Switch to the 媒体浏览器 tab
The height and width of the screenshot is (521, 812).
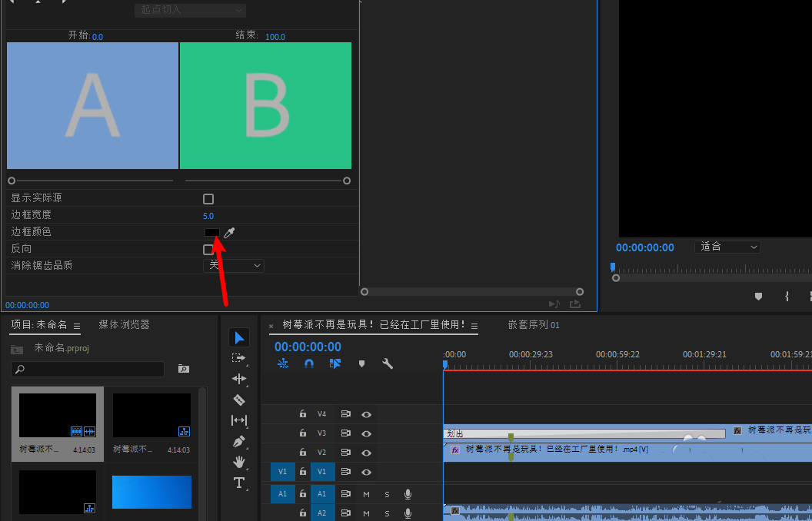[x=124, y=325]
